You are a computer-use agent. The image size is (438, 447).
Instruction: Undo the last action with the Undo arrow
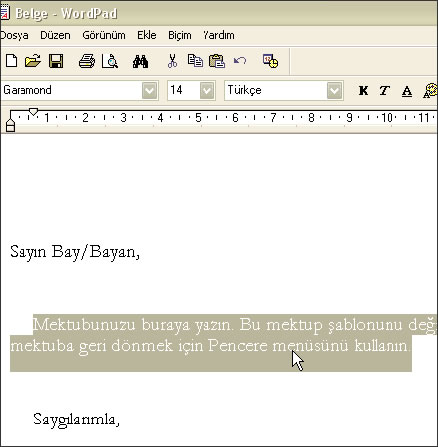(x=240, y=61)
